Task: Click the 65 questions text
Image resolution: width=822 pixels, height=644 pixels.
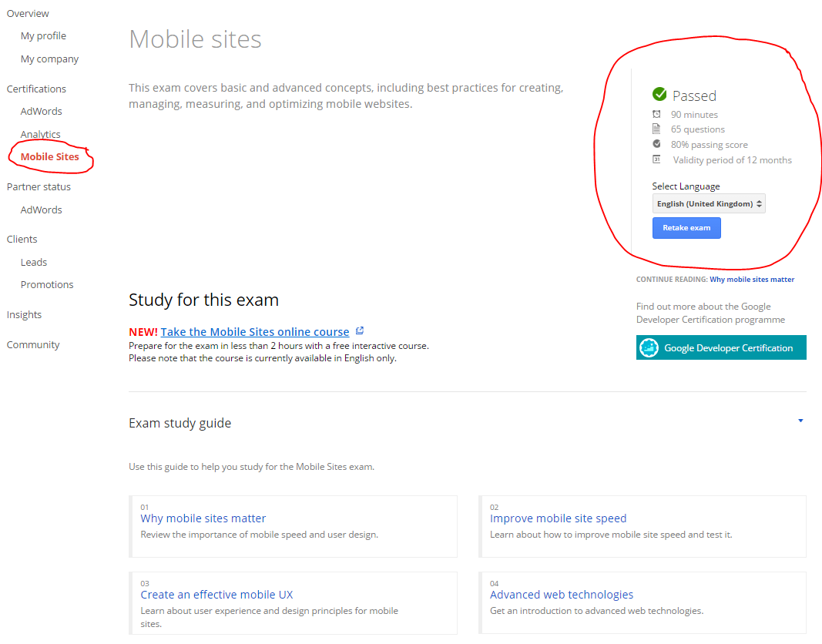Action: pos(698,129)
